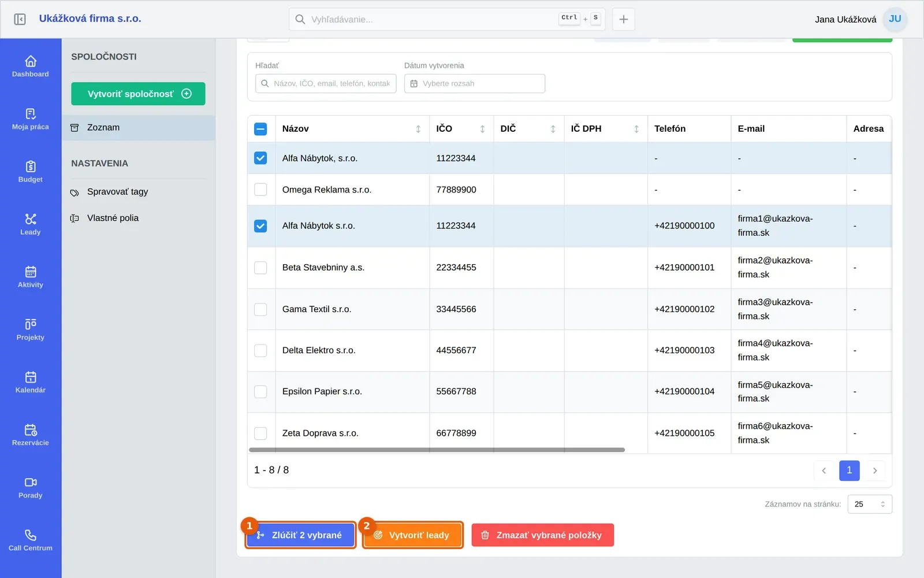
Task: Open Projekty section
Action: [31, 329]
